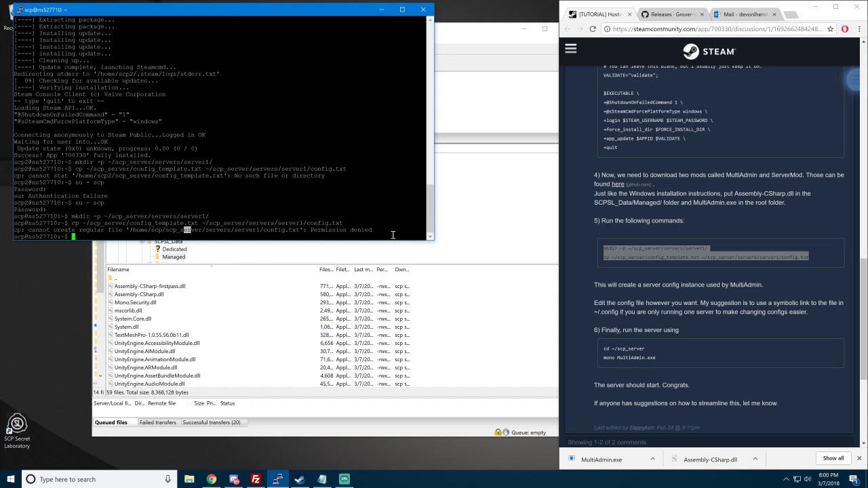This screenshot has height=488, width=868.
Task: Select TextMeshPro-1.0.55.56.0b11.dll file
Action: click(x=151, y=335)
